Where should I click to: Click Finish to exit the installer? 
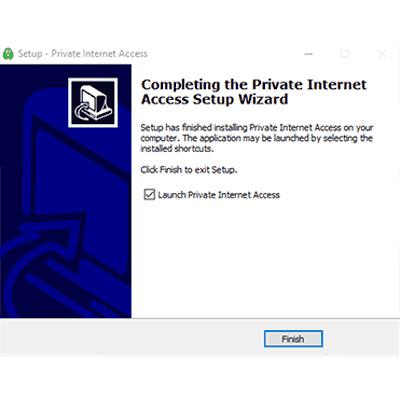coord(293,339)
